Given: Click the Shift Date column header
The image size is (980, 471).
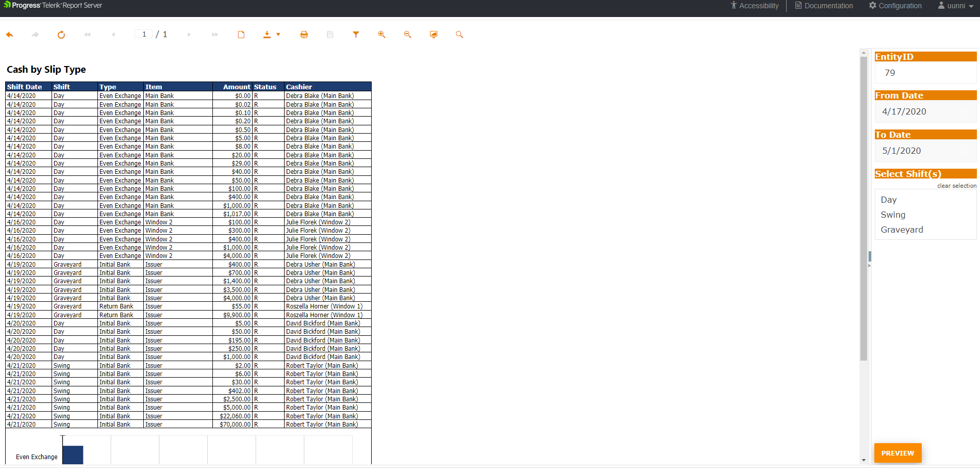Looking at the screenshot, I should 29,87.
